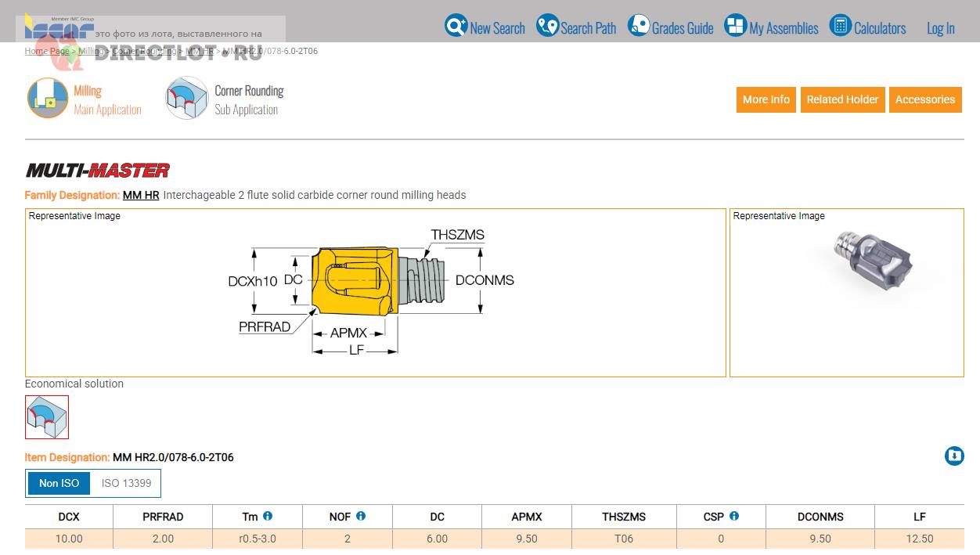980x555 pixels.
Task: Click the technical drawing representative image
Action: [376, 293]
